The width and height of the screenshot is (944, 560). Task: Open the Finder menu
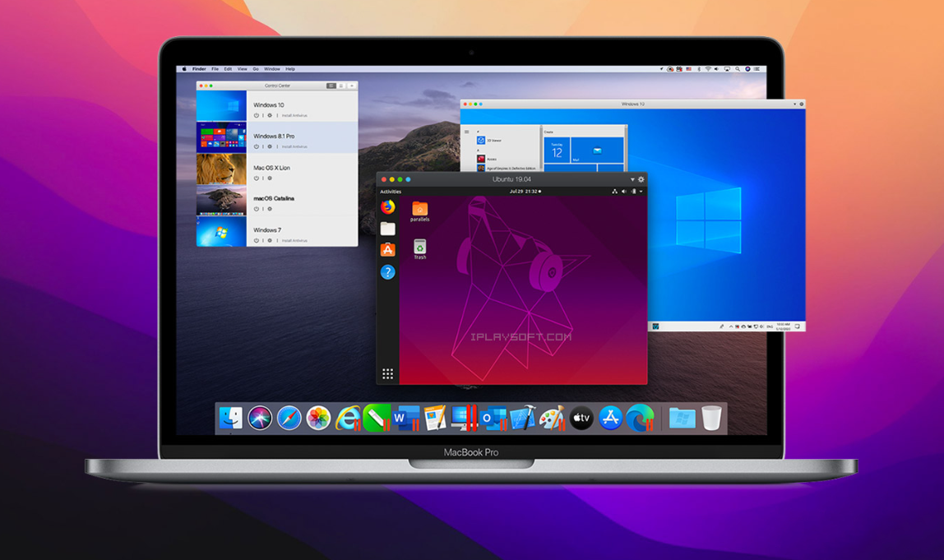pos(199,69)
